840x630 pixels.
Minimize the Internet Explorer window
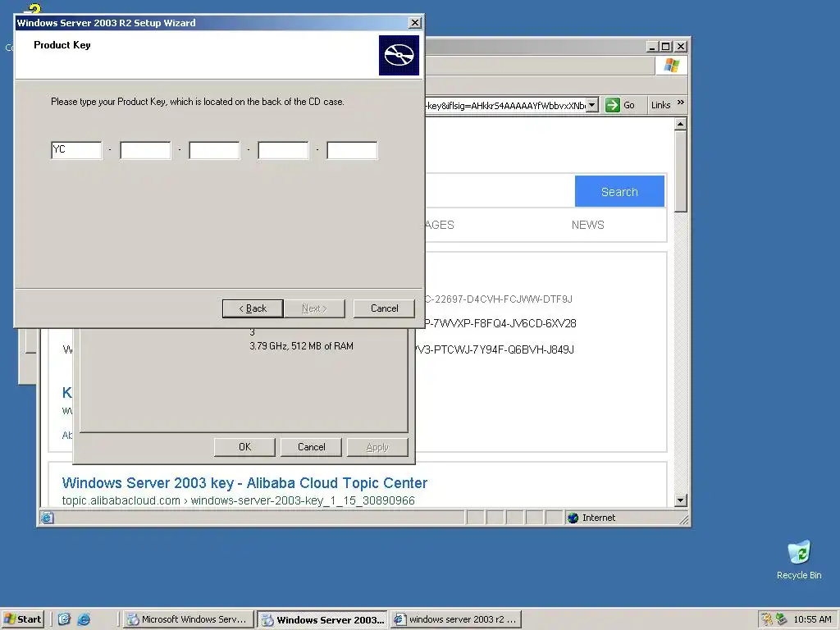tap(652, 47)
